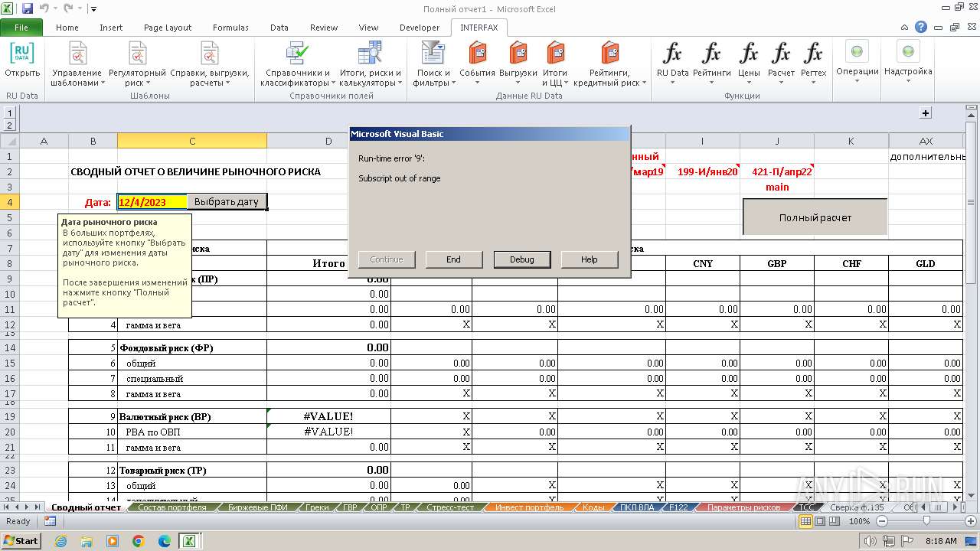Open 'Справки, выгрузки, расчеты' ribbon menu

click(210, 64)
